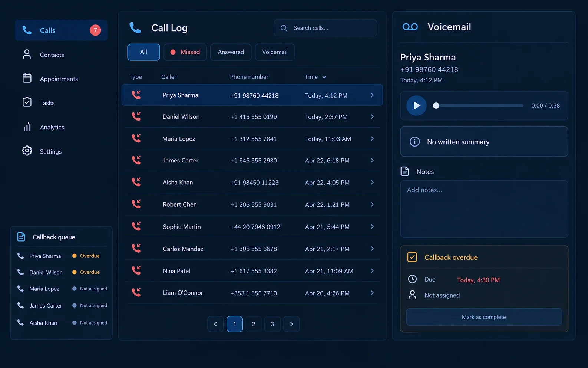Select the All filter tab

coord(143,52)
